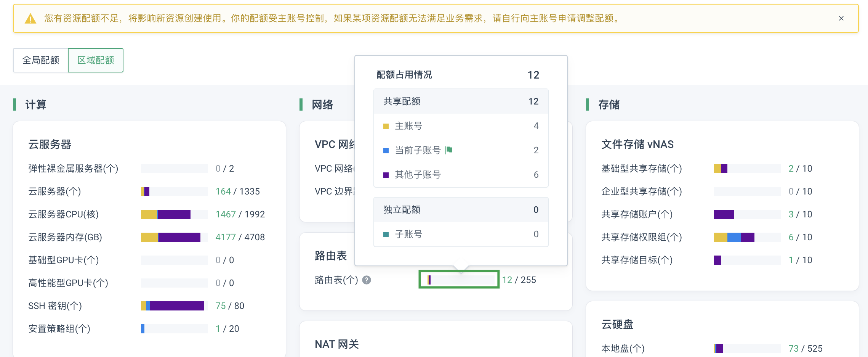Image resolution: width=868 pixels, height=357 pixels.
Task: Click the 高性能型GPU卡(个) label
Action: (x=68, y=283)
